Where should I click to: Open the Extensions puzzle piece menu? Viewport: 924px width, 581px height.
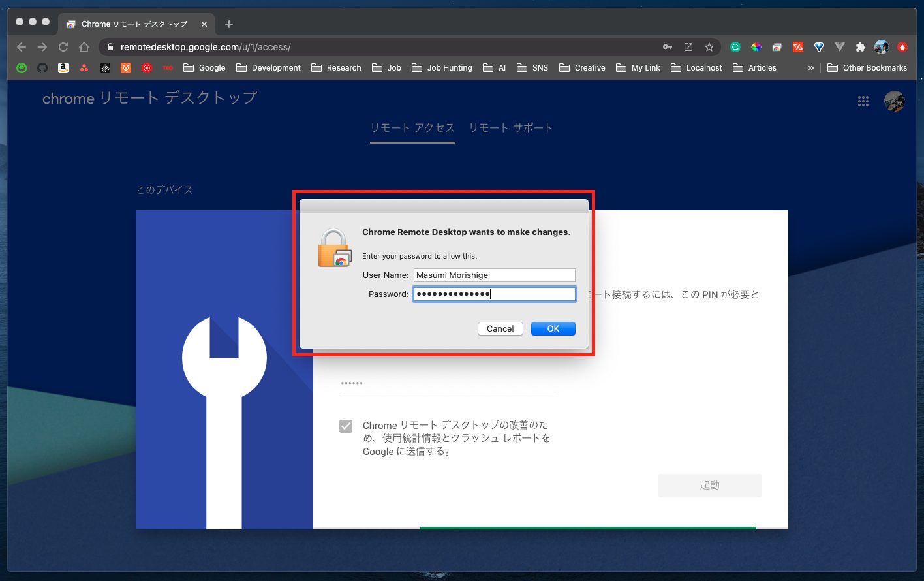pos(861,47)
